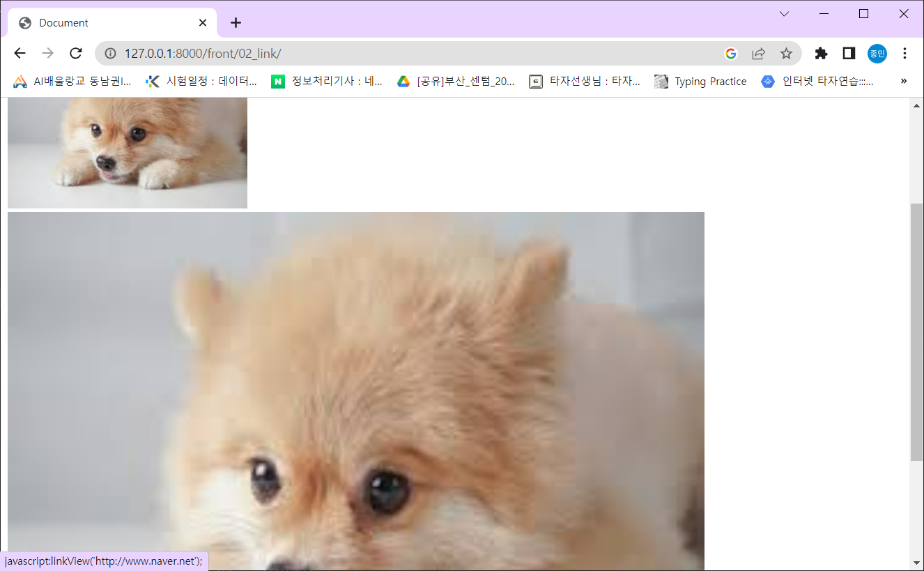Click the forward navigation arrow

point(47,53)
